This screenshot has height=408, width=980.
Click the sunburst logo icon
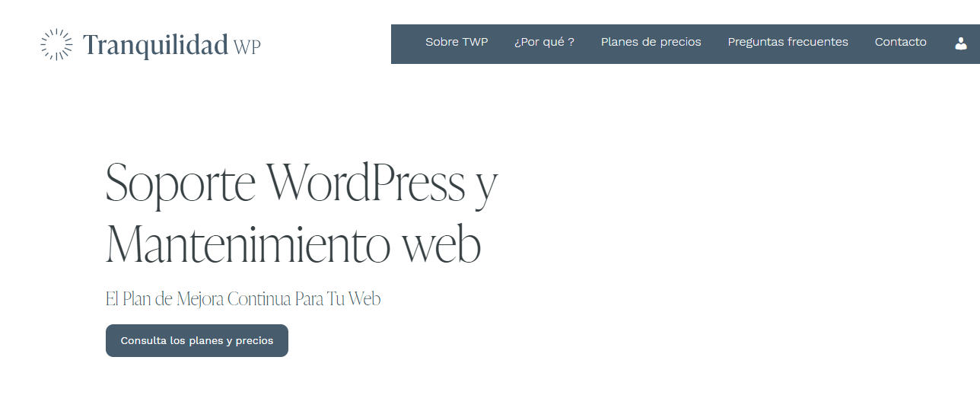56,44
